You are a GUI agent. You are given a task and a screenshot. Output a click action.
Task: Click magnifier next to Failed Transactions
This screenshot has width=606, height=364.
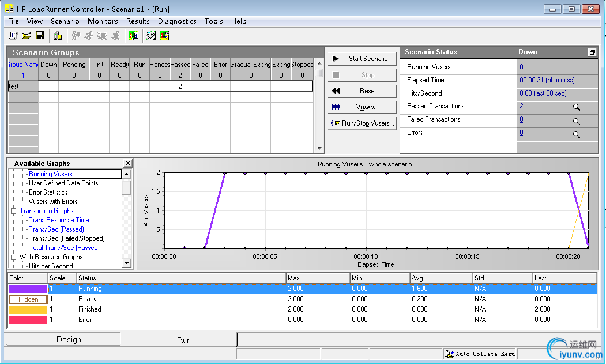[576, 122]
